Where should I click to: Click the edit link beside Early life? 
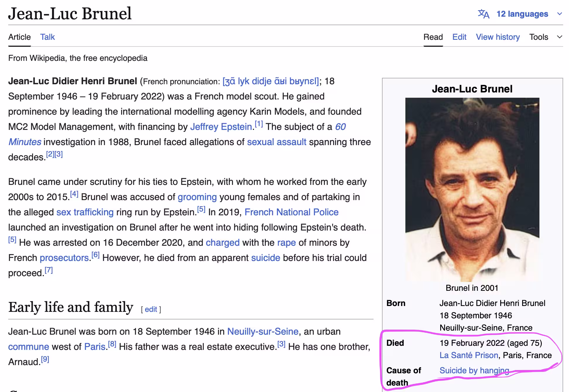click(151, 309)
